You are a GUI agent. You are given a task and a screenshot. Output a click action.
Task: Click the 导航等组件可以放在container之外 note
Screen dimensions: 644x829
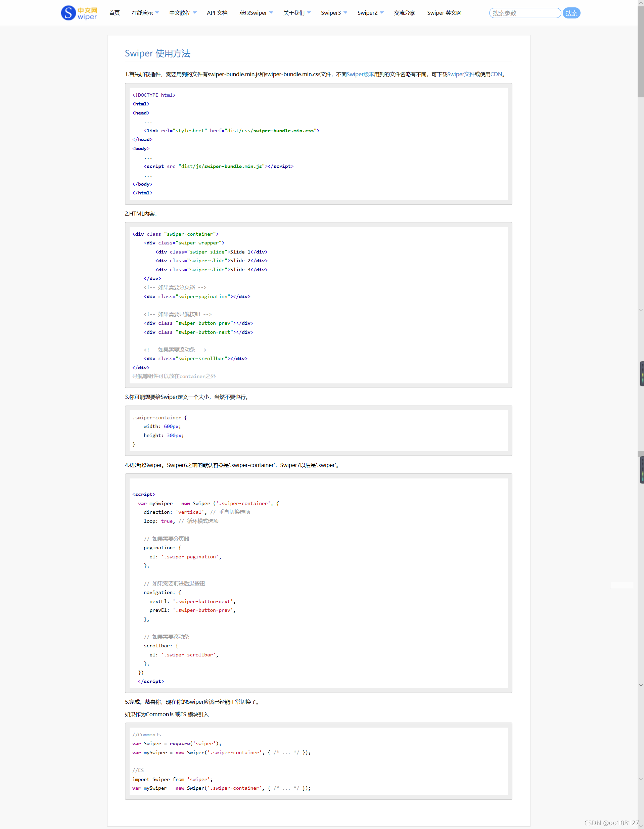click(174, 376)
